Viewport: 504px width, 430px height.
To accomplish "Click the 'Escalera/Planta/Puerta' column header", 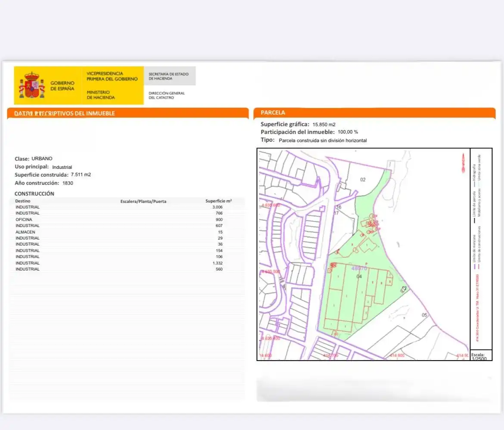I will [x=143, y=201].
